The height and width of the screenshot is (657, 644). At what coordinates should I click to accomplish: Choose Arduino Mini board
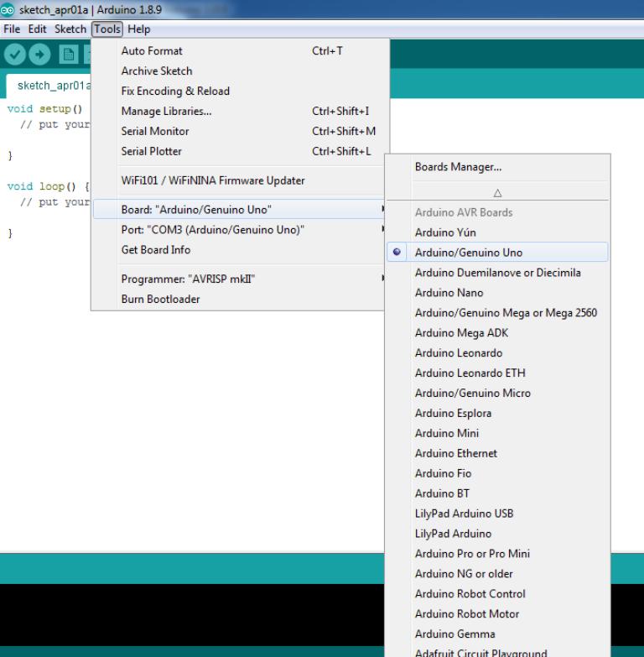(497, 433)
